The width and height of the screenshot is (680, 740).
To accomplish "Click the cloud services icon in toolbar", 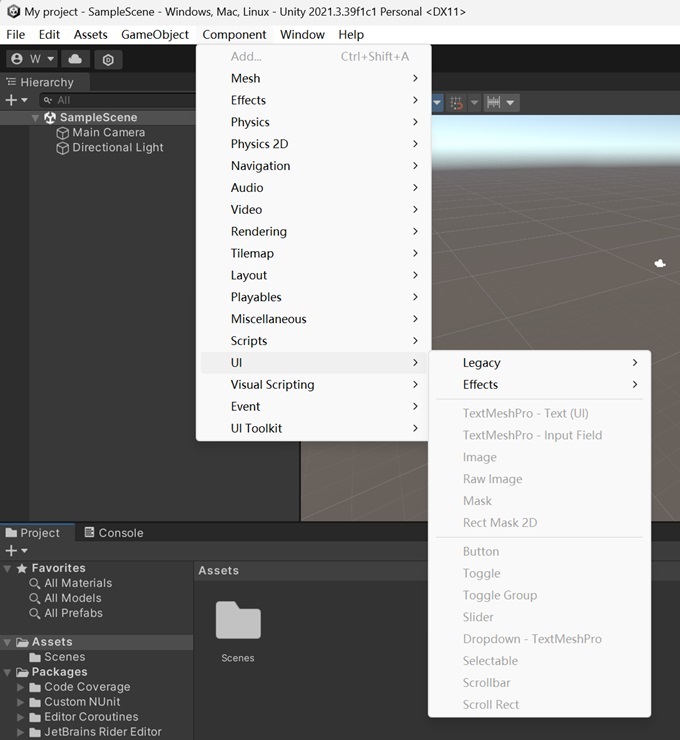I will 75,59.
